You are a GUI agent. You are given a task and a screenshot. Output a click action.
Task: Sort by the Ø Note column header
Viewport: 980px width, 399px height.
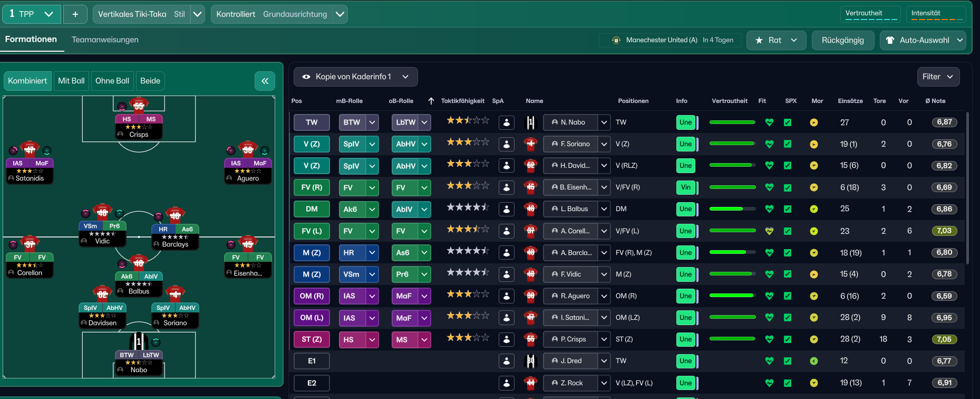click(x=936, y=101)
